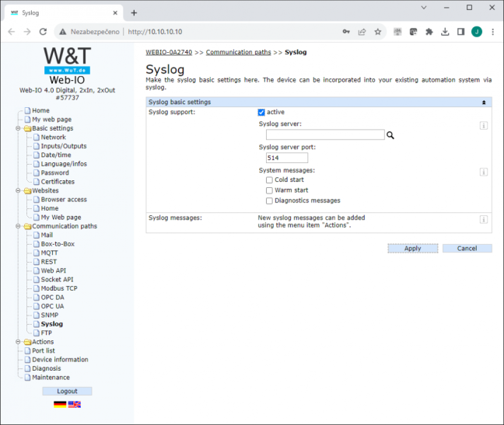Switch language to German flag
The width and height of the screenshot is (504, 425).
click(60, 405)
